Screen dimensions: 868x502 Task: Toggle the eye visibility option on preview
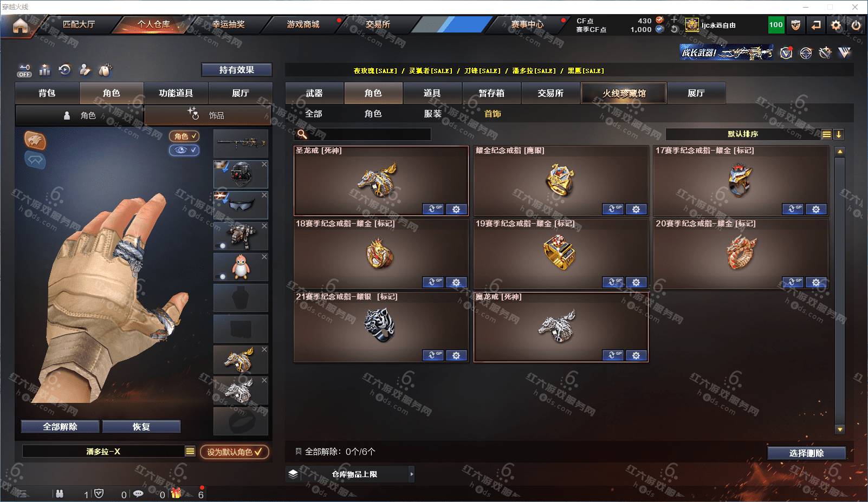184,150
